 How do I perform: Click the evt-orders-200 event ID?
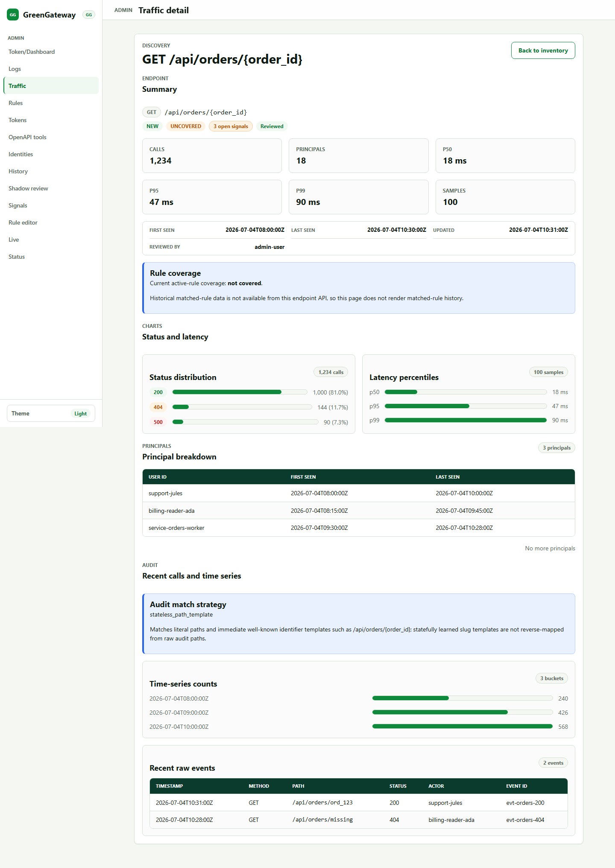525,803
